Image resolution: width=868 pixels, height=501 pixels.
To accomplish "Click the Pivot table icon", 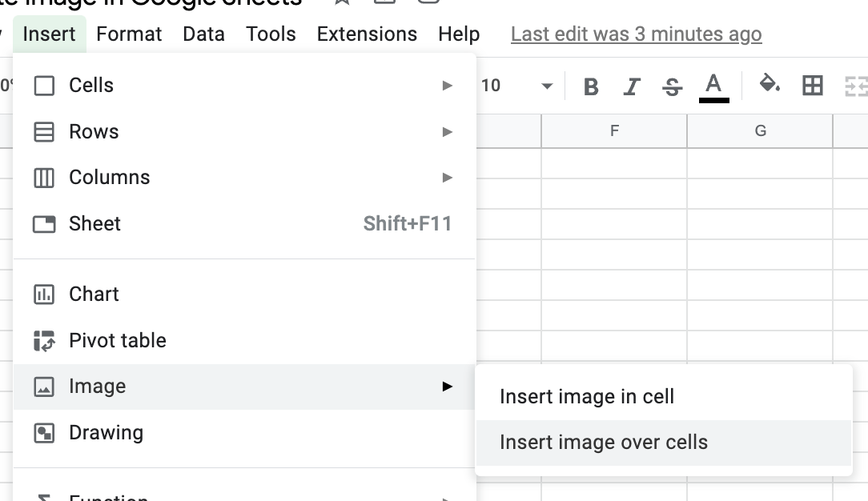I will pyautogui.click(x=44, y=341).
